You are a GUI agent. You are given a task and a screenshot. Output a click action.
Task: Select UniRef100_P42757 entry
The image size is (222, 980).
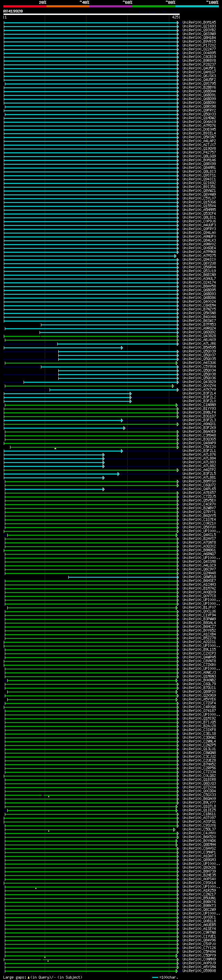pyautogui.click(x=199, y=153)
